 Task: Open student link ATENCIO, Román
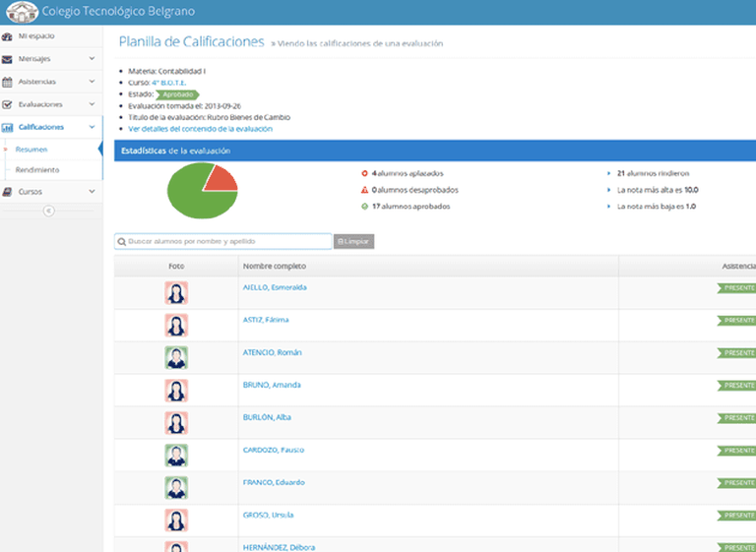click(272, 351)
